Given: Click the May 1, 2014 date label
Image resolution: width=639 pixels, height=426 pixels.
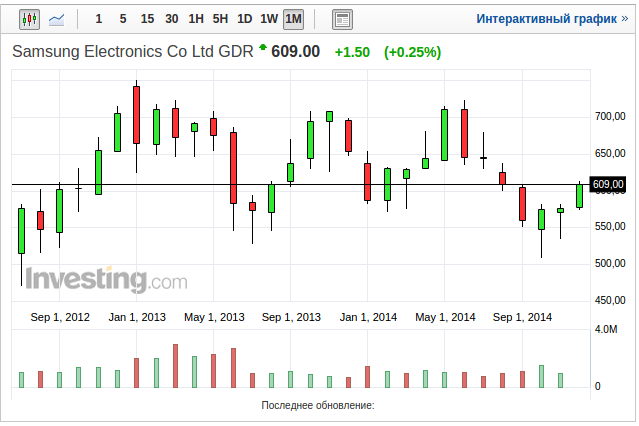Looking at the screenshot, I should point(445,317).
